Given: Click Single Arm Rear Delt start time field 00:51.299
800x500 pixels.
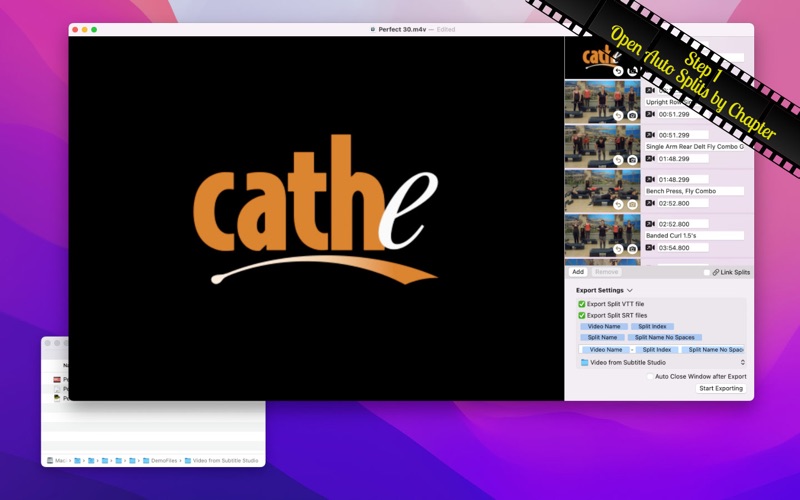Looking at the screenshot, I should (683, 135).
